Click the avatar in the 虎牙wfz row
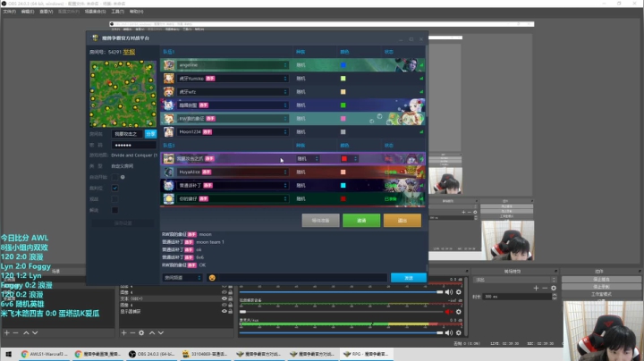Image resolution: width=644 pixels, height=361 pixels. click(169, 92)
